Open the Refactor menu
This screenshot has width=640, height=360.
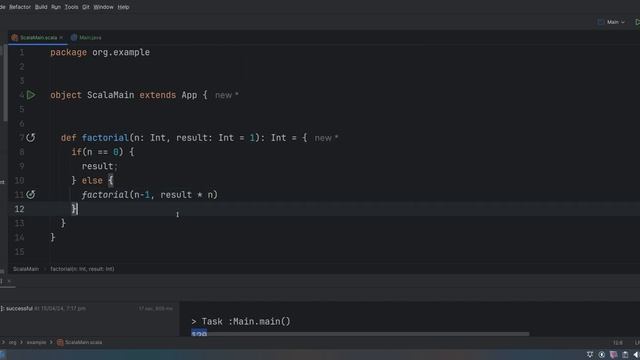(20, 7)
